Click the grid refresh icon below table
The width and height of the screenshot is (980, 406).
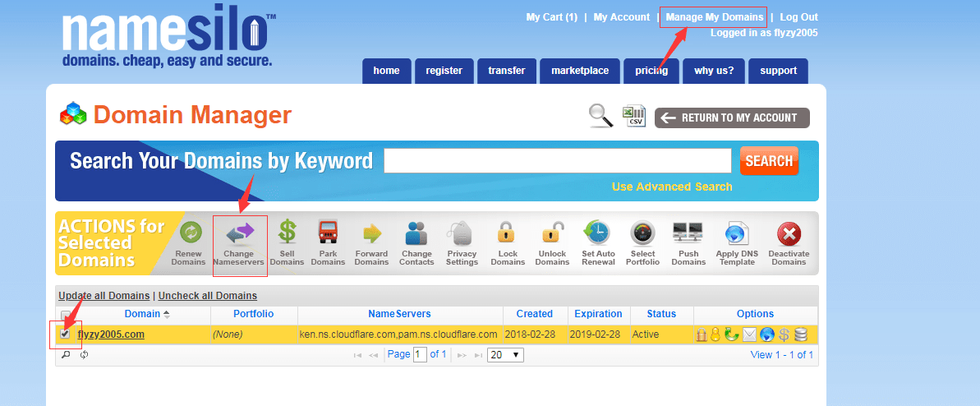coord(84,355)
